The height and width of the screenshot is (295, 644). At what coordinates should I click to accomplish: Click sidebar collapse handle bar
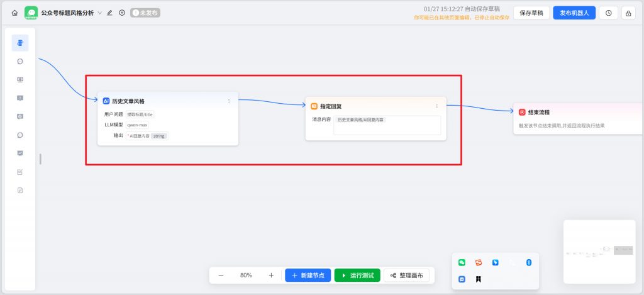coord(40,159)
